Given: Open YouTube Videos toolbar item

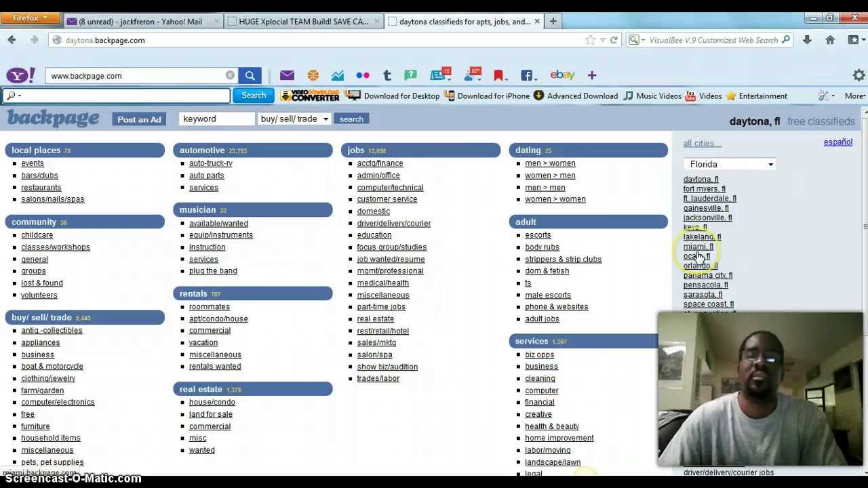Looking at the screenshot, I should 704,96.
